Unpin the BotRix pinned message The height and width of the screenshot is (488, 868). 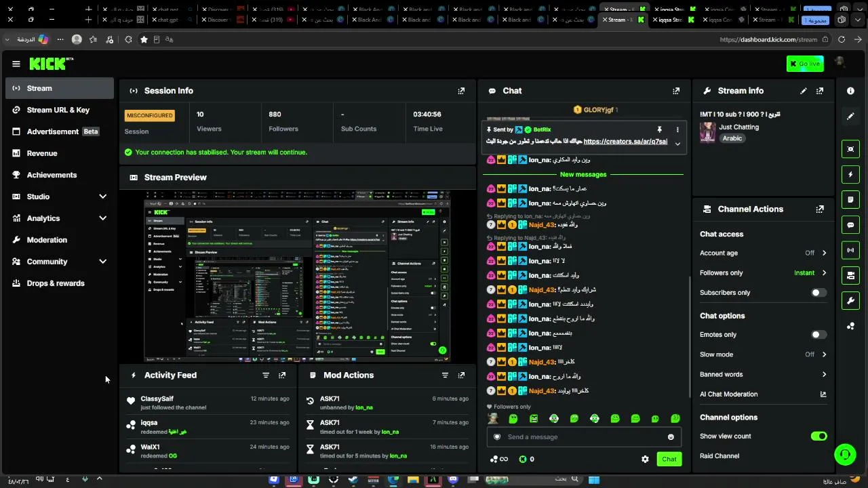point(659,129)
